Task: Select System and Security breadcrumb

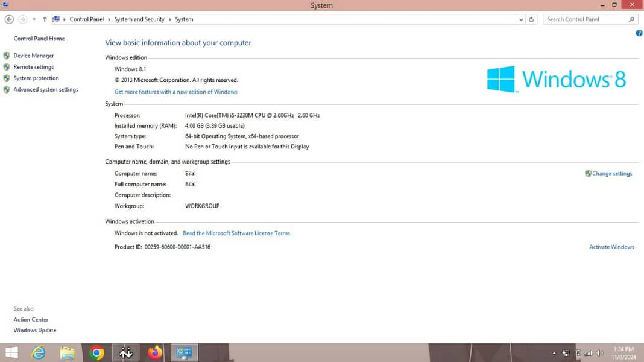Action: click(x=139, y=19)
